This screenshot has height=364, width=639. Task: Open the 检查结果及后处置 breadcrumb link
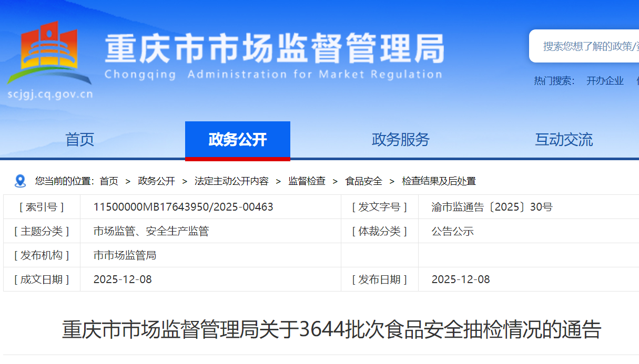coord(439,181)
